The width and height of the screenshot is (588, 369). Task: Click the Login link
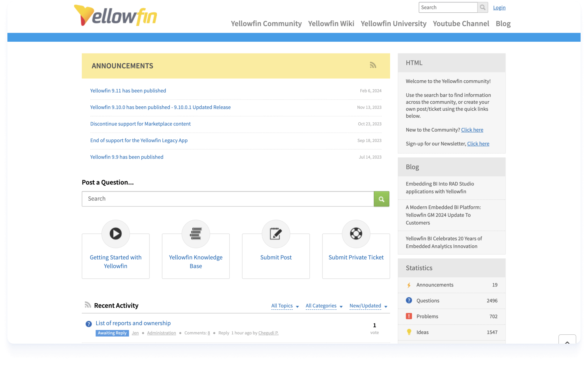point(499,7)
